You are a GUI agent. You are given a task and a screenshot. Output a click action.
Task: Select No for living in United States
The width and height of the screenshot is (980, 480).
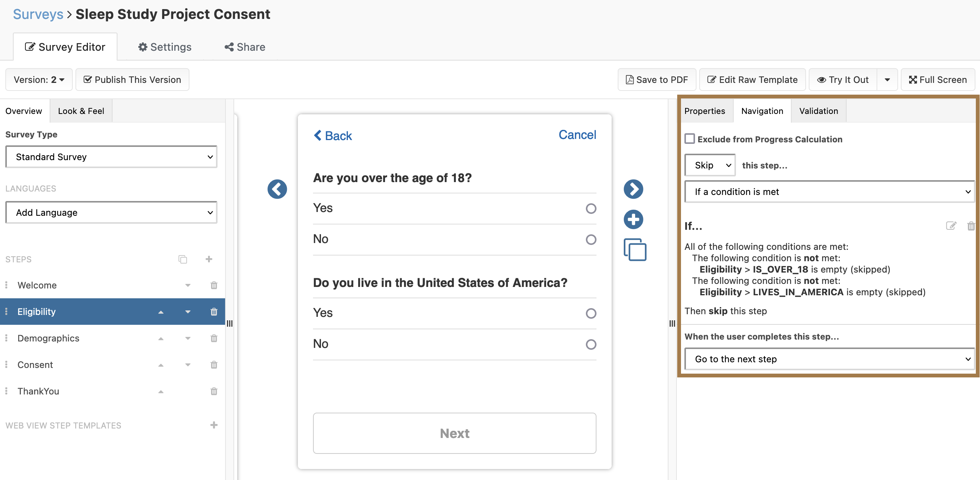click(x=590, y=344)
